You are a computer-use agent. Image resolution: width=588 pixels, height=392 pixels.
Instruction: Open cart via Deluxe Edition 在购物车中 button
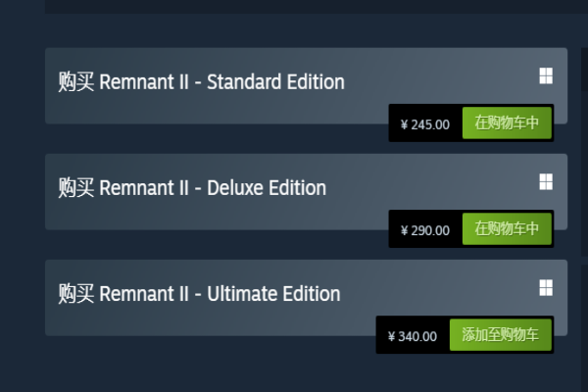[507, 229]
